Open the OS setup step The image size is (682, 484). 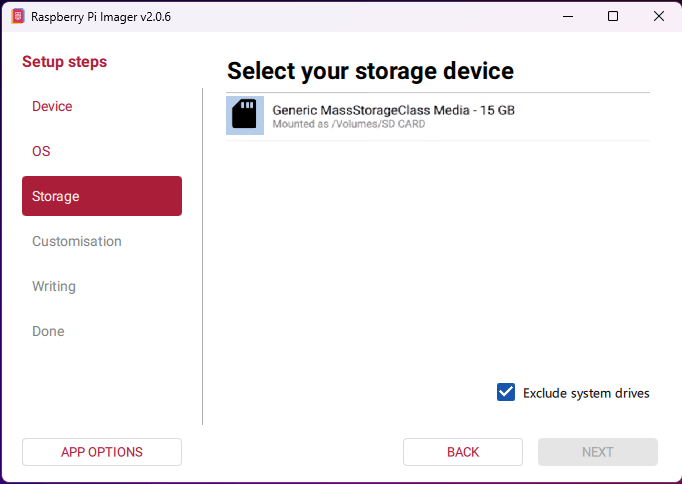[x=41, y=151]
